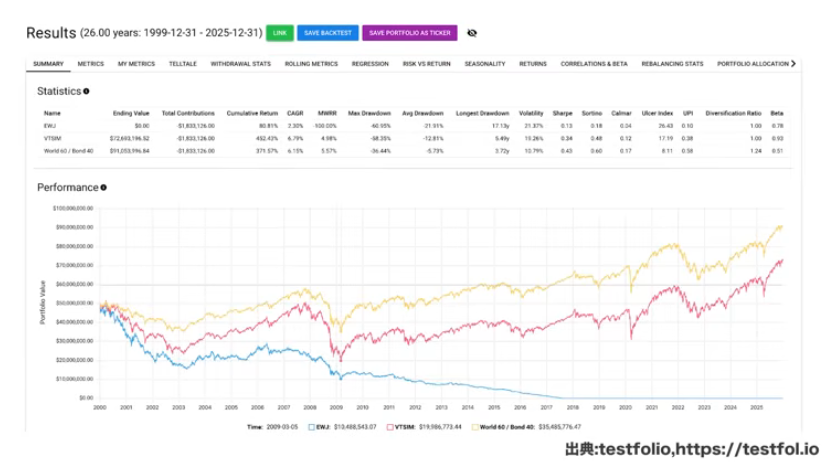Open the TELLTALE tab
The image size is (826, 476).
pos(183,64)
